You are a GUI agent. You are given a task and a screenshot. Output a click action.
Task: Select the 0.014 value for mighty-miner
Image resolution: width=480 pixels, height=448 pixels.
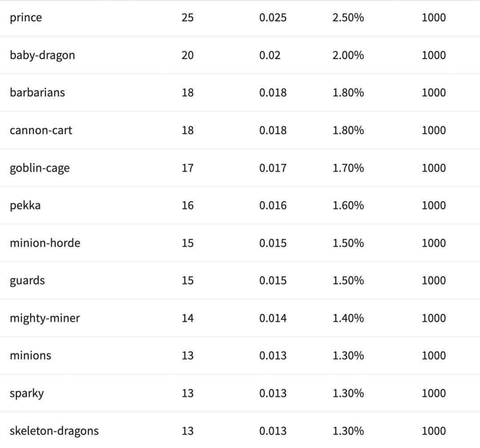pos(273,318)
